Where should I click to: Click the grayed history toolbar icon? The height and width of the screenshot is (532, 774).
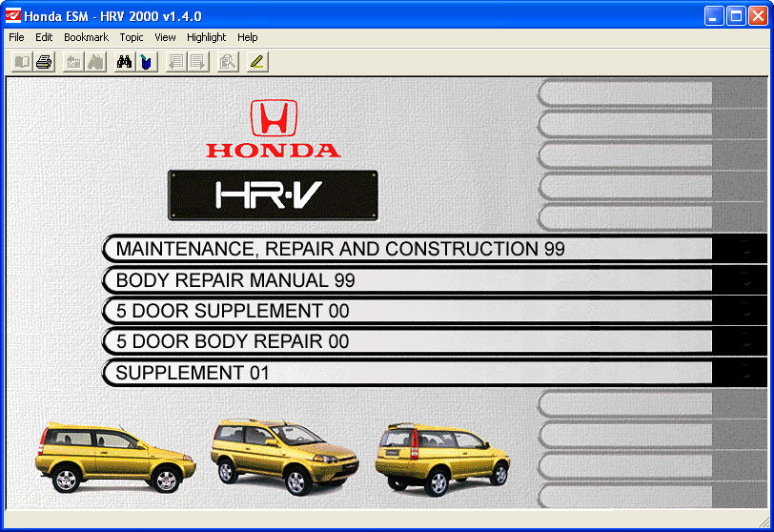[95, 62]
